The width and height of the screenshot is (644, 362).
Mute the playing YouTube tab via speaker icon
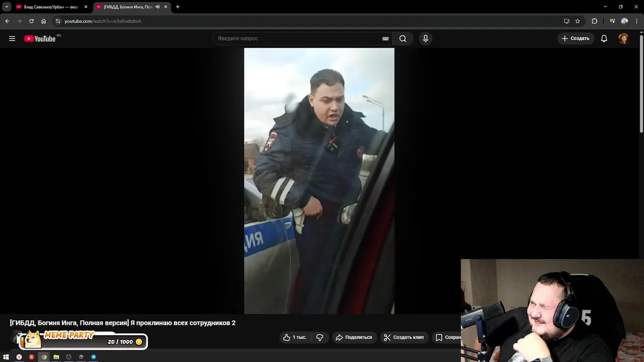click(157, 7)
